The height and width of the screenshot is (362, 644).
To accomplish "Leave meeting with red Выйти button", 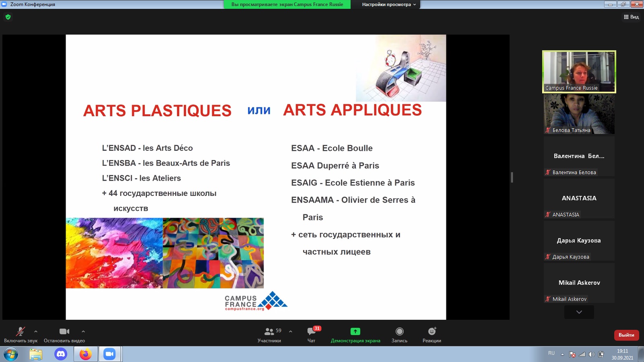I will coord(626,335).
